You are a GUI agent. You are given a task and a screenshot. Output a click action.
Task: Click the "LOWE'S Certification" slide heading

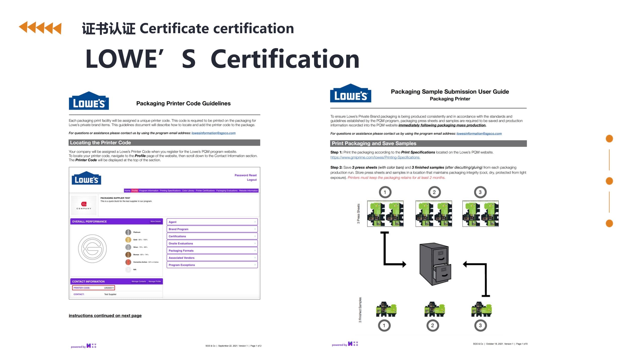click(222, 59)
